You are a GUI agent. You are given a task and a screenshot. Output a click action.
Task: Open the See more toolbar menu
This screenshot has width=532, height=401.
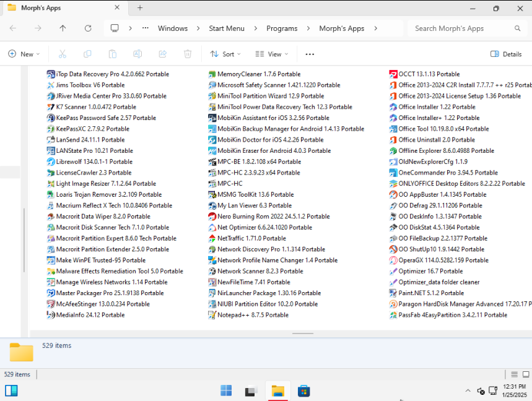(310, 54)
